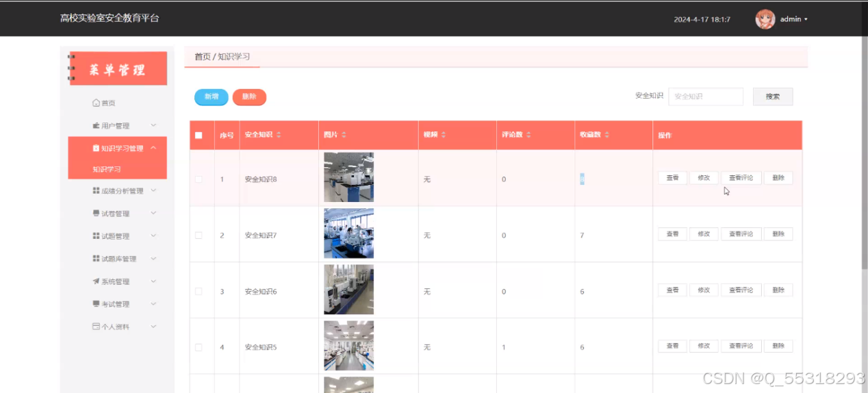The width and height of the screenshot is (868, 393).
Task: Expand the 试题管理 chevron
Action: tap(153, 236)
